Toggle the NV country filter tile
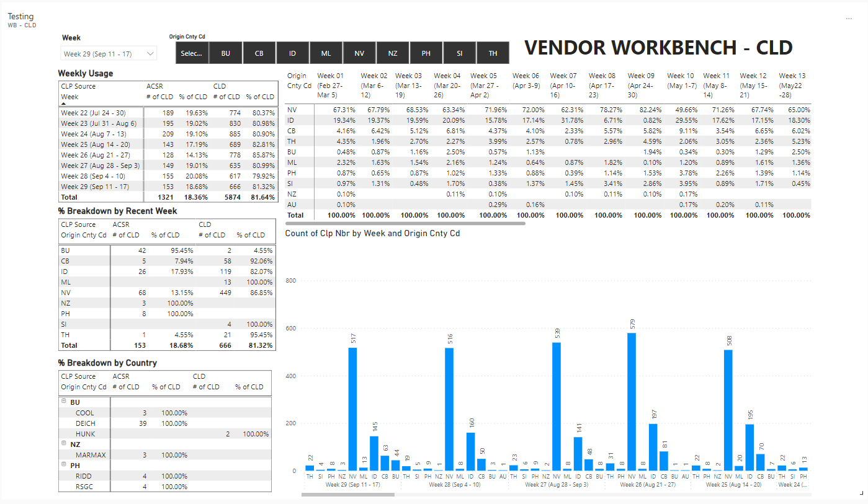 [359, 52]
